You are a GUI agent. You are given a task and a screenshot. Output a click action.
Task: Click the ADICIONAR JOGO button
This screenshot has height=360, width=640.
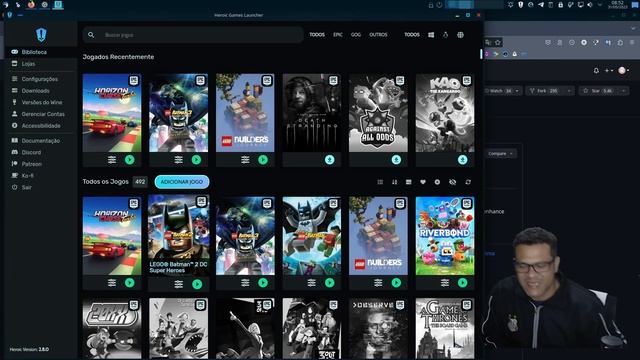[182, 182]
